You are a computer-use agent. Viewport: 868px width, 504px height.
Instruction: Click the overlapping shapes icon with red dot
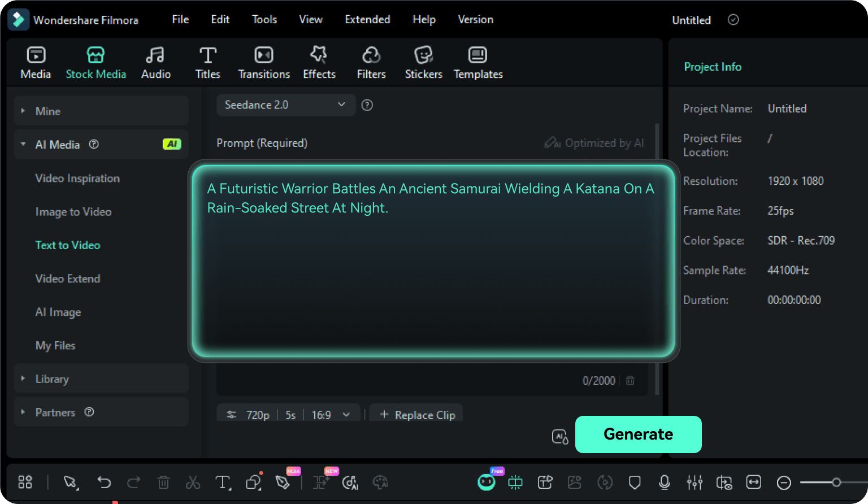pyautogui.click(x=254, y=481)
